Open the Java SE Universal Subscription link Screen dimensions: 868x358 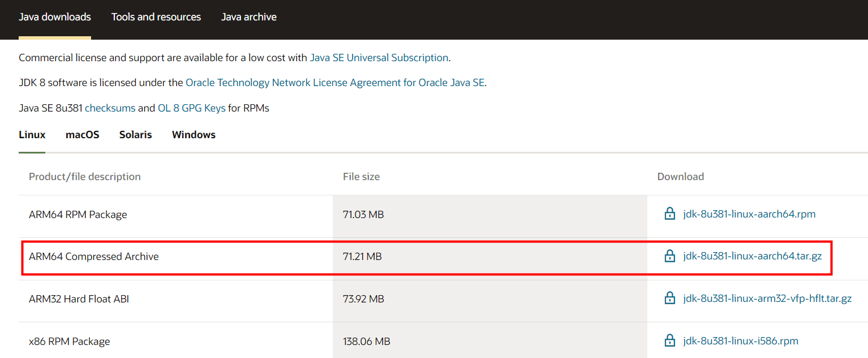click(x=379, y=58)
